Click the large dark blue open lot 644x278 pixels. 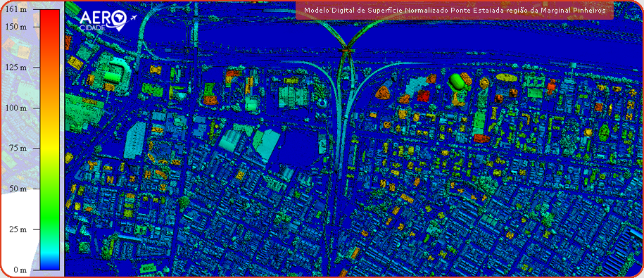(299, 147)
